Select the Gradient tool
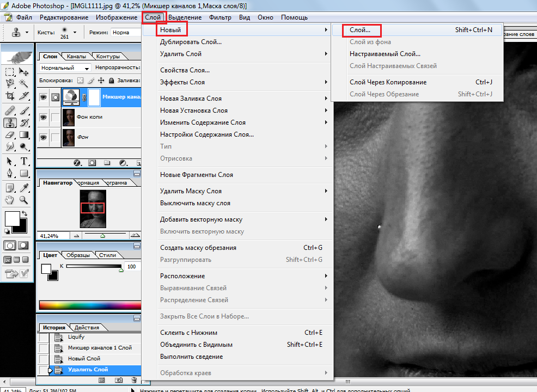This screenshot has width=537, height=392. point(23,135)
